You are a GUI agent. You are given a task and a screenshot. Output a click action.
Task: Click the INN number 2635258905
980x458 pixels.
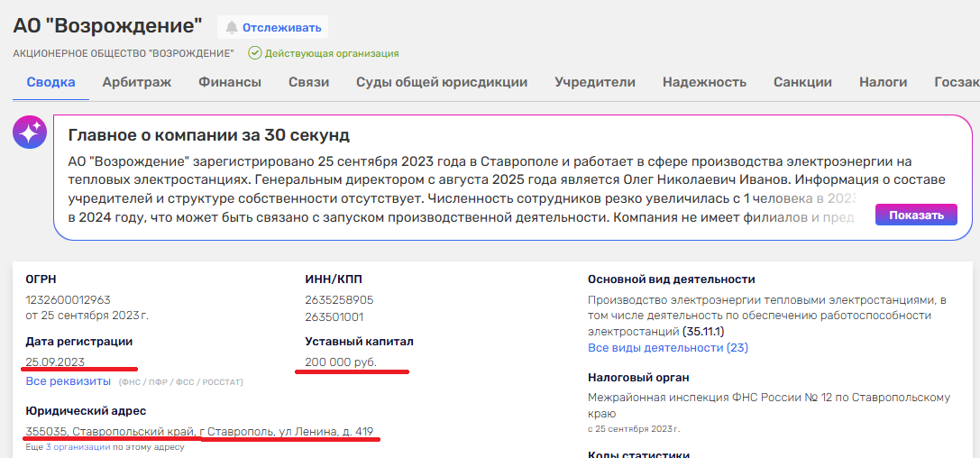(x=339, y=299)
